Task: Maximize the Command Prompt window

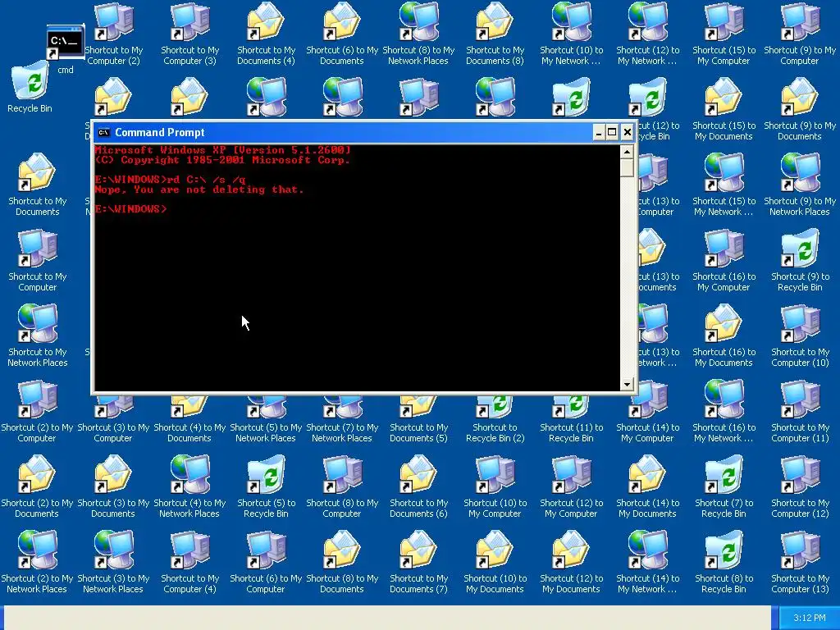Action: [x=612, y=132]
